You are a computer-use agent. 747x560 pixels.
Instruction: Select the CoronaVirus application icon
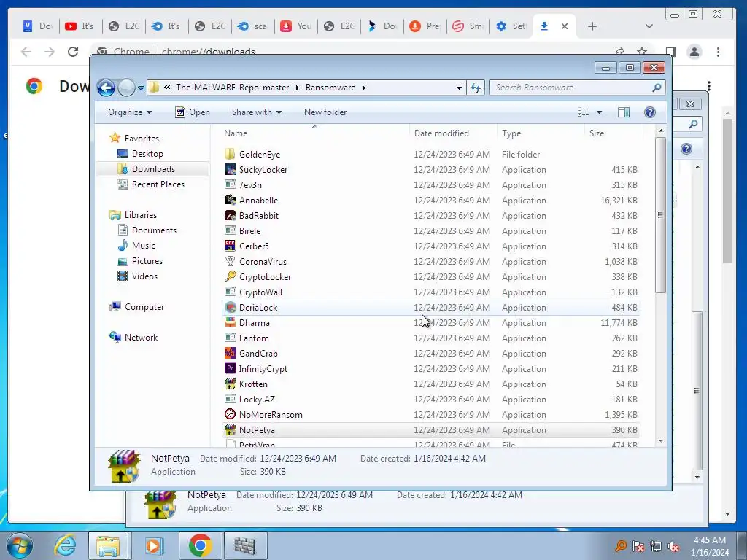[230, 262]
